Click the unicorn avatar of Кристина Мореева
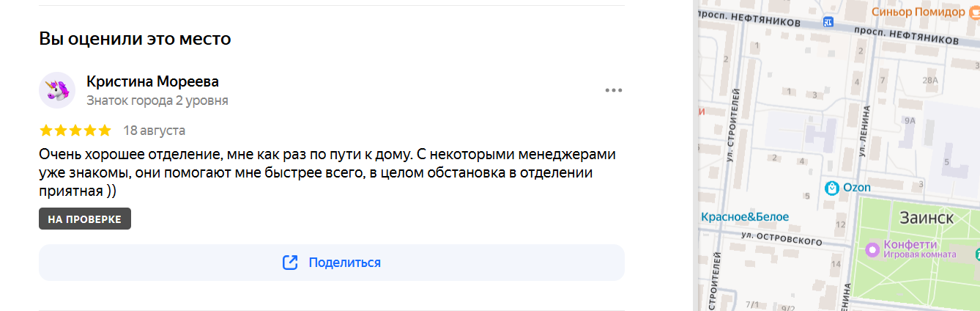 56,90
